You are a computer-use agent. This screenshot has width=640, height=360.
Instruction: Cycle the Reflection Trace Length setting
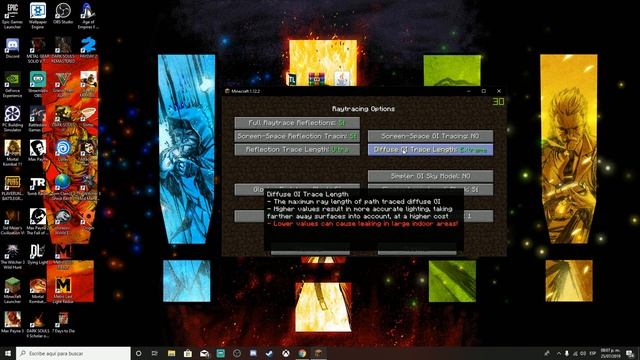(x=297, y=149)
